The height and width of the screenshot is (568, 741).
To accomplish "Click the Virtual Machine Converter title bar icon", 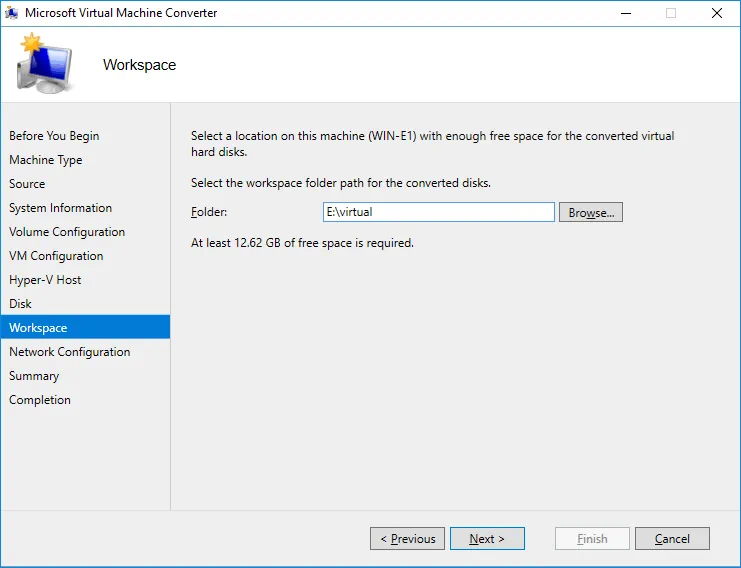I will 12,13.
